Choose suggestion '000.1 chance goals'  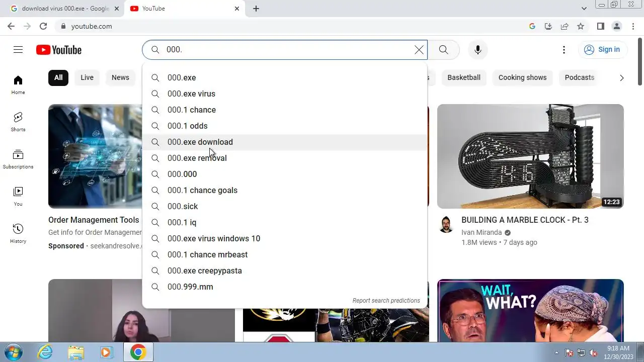(x=285, y=190)
